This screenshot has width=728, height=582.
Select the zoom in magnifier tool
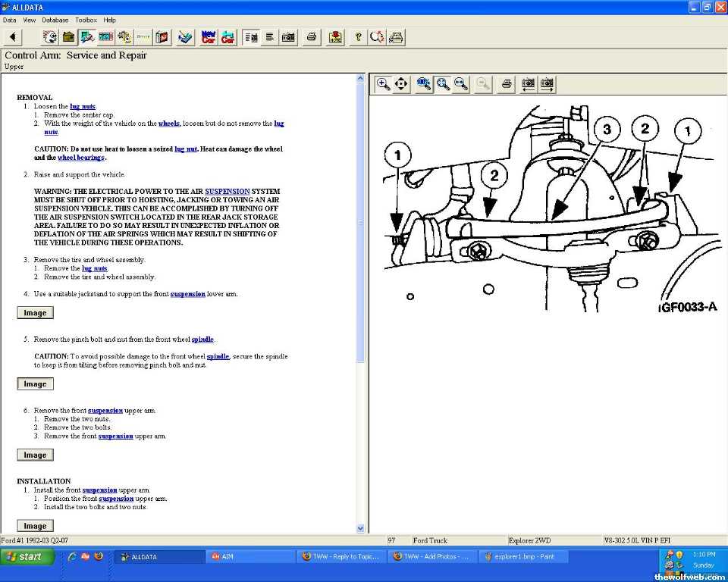[383, 83]
